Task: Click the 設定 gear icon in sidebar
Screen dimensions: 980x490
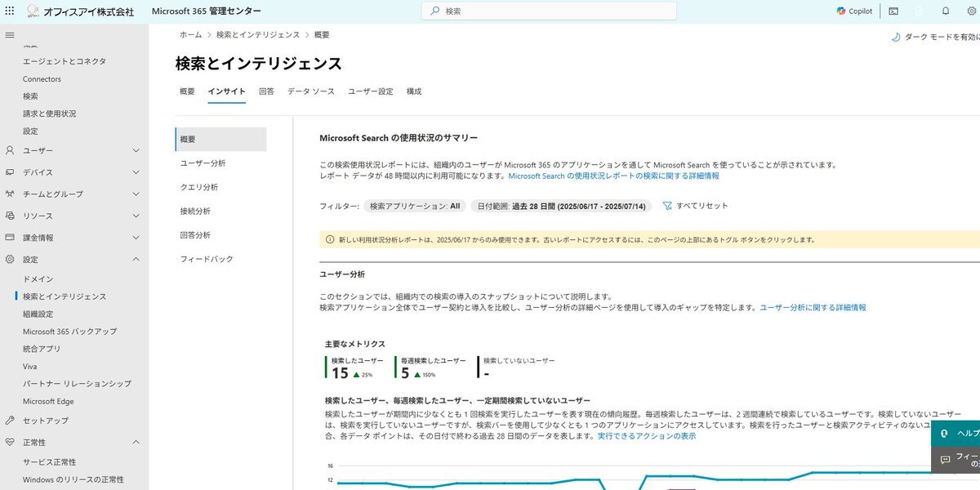Action: (x=10, y=259)
